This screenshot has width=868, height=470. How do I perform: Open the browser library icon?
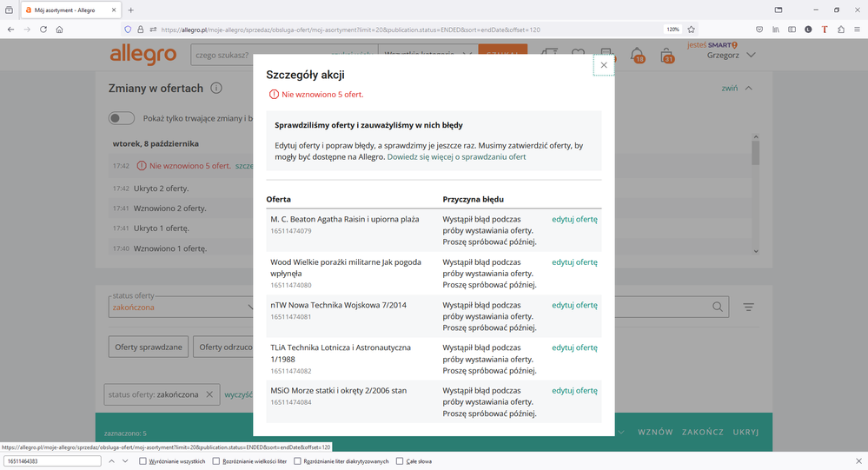(x=776, y=30)
